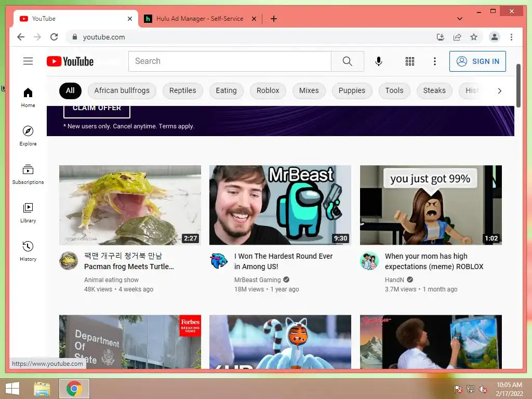Image resolution: width=532 pixels, height=399 pixels.
Task: Open File Explorer from taskbar
Action: point(42,389)
